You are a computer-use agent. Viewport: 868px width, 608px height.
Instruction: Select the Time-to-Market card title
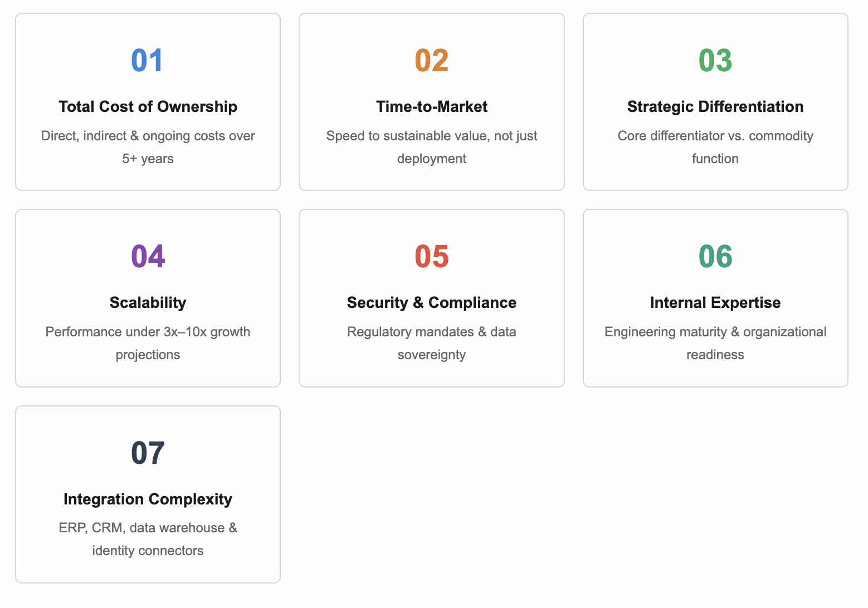431,106
